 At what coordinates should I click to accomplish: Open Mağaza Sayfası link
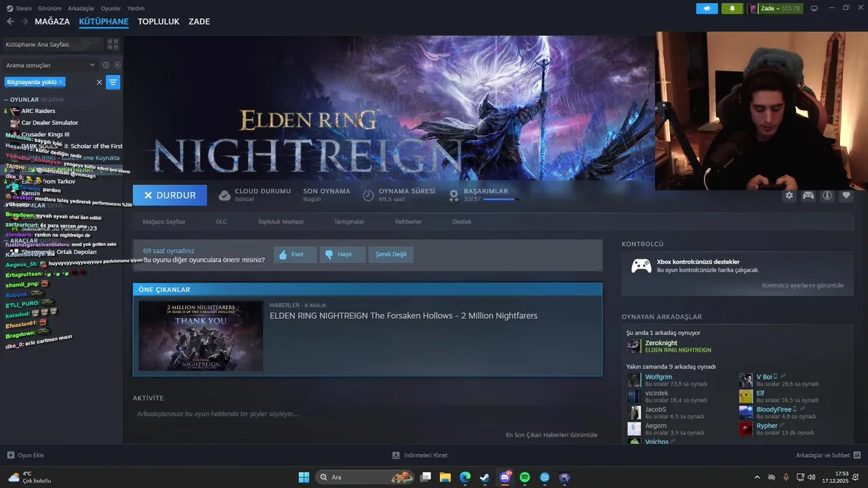tap(163, 222)
